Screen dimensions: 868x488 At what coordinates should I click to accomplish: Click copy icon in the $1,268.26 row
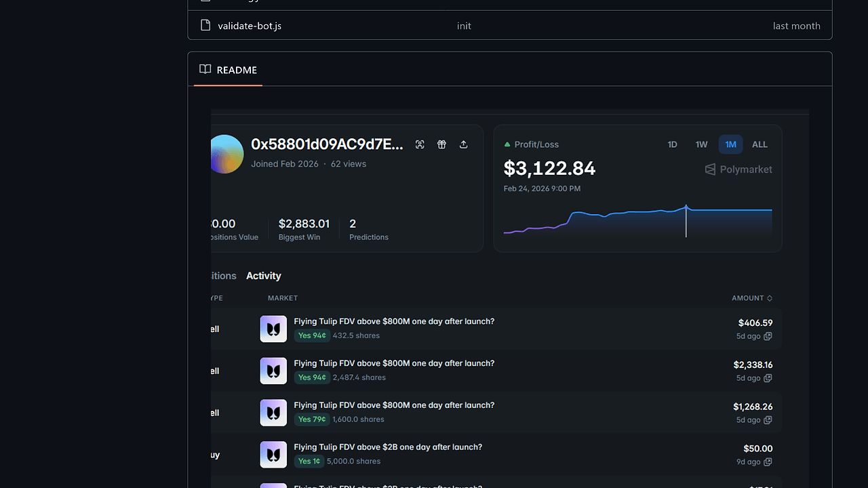[768, 420]
